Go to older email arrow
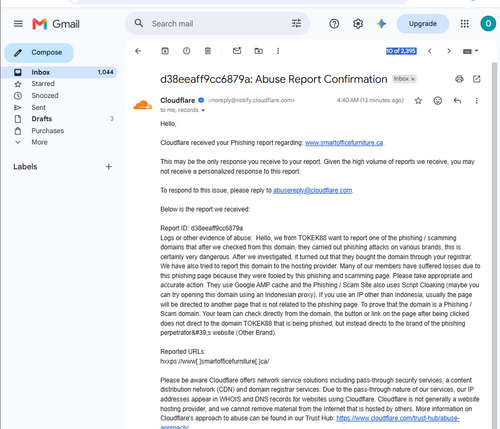 pyautogui.click(x=449, y=51)
